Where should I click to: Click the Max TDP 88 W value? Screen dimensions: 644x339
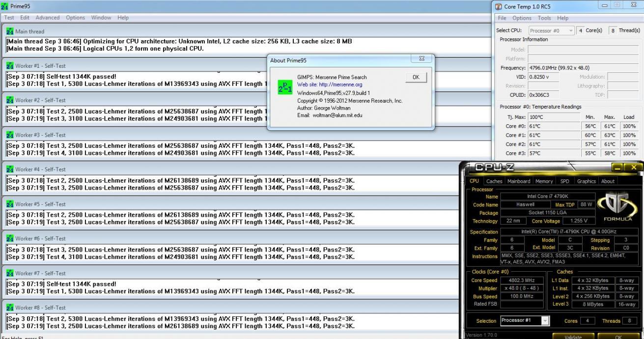(586, 204)
